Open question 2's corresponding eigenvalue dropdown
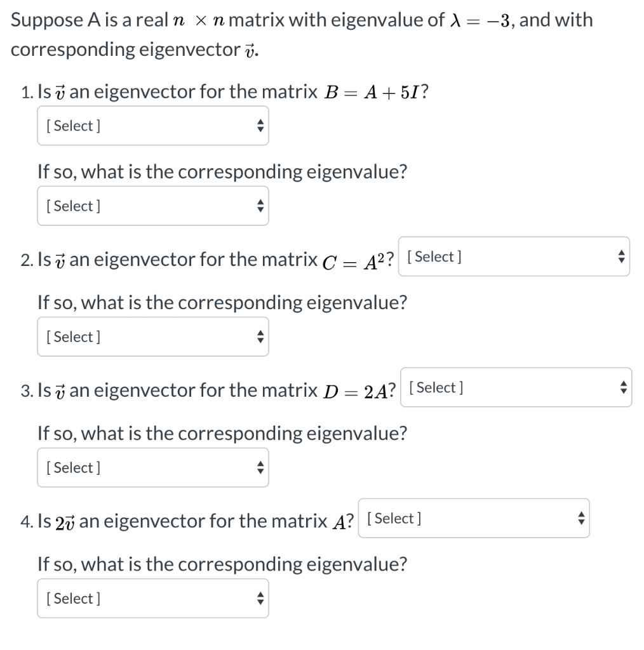 pos(152,336)
